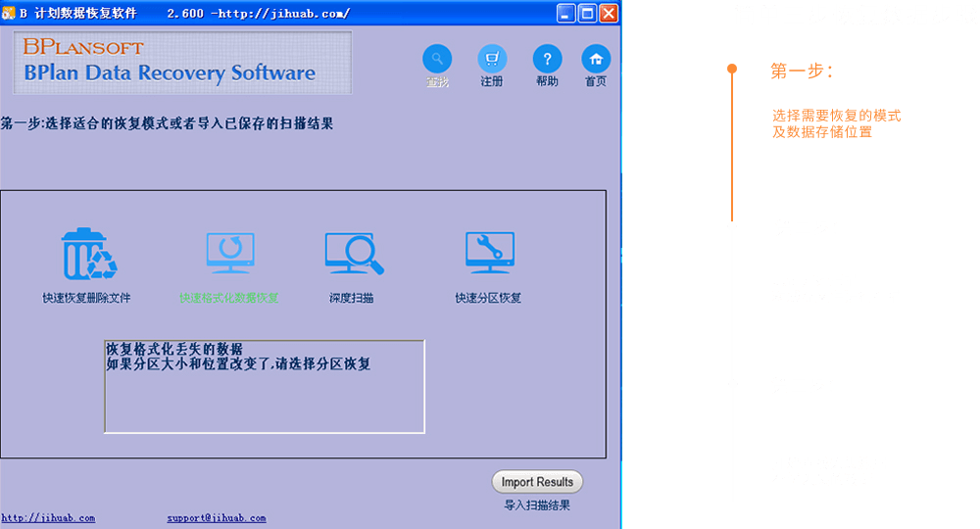Choose the quick format recovery monitor icon
Image resolution: width=980 pixels, height=529 pixels.
[x=230, y=253]
